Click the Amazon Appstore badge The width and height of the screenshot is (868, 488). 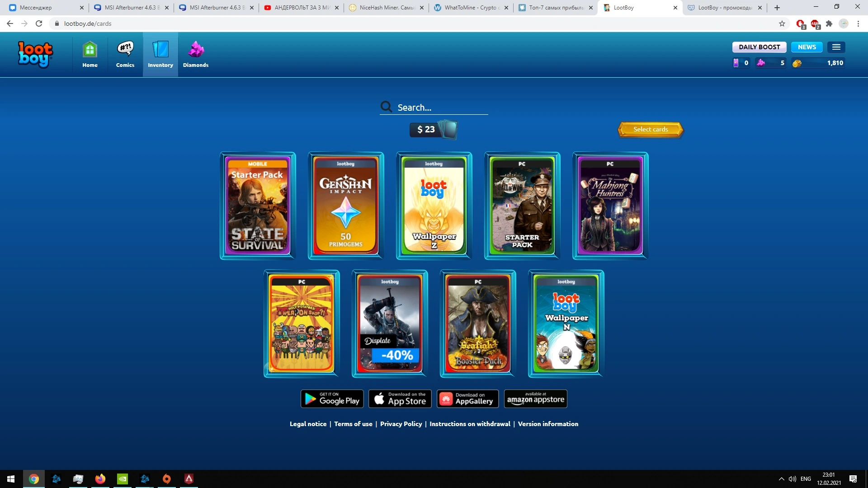[x=536, y=399]
